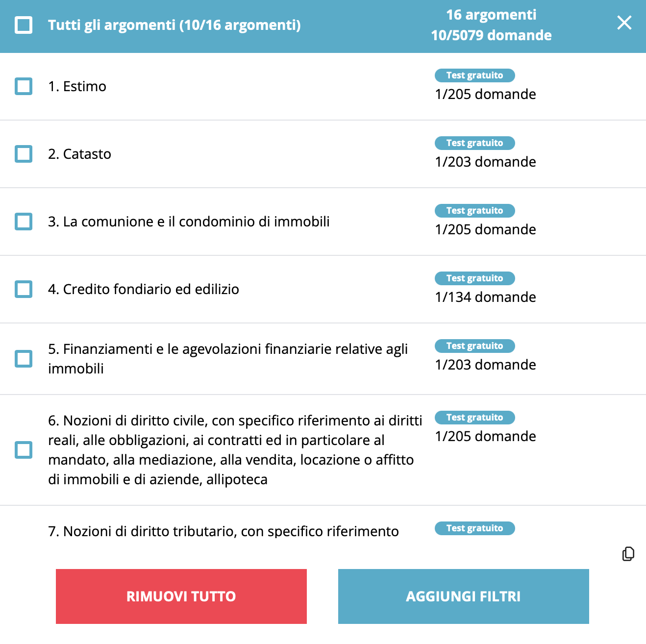Enable the Credito fondiario ed edilizio checkbox
Screen dimensions: 646x644
pos(24,289)
